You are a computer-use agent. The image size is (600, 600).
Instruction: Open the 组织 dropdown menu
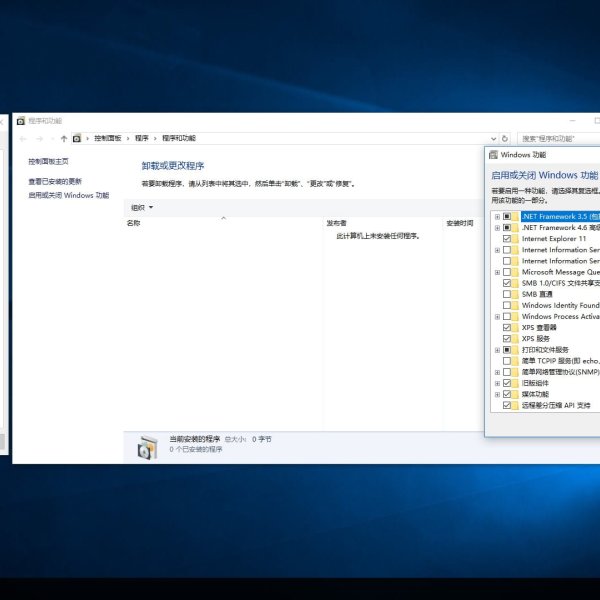pyautogui.click(x=142, y=208)
